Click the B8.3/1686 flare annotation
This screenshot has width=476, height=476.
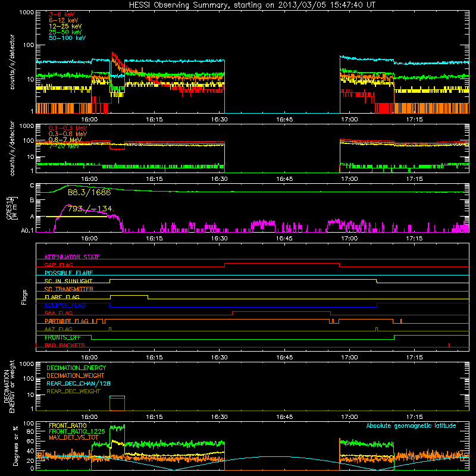click(x=89, y=192)
